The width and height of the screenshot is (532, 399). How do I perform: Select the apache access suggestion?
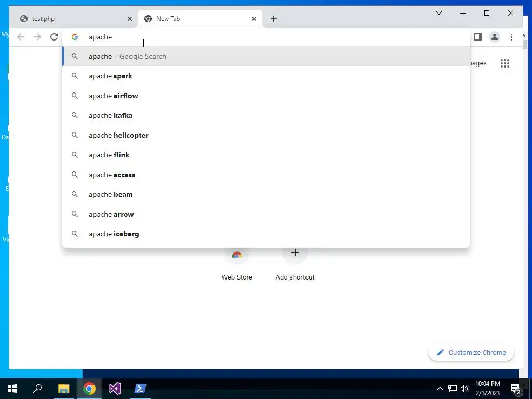tap(266, 175)
